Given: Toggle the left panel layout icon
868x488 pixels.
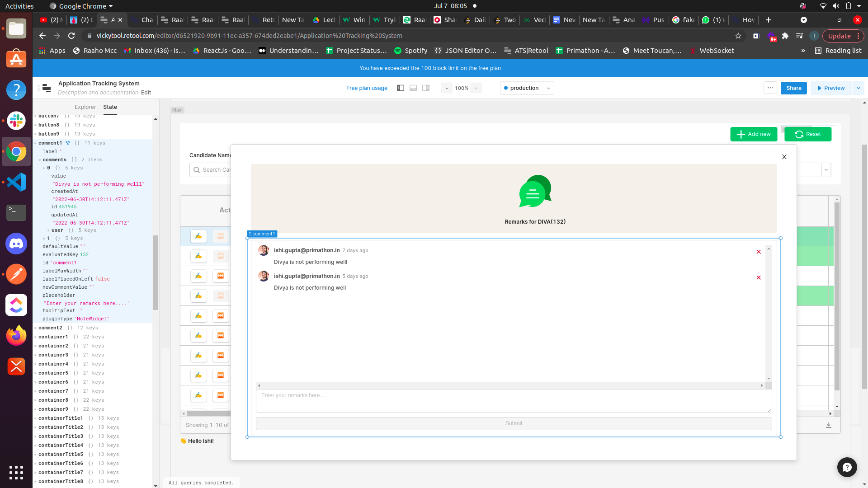Looking at the screenshot, I should pos(401,88).
